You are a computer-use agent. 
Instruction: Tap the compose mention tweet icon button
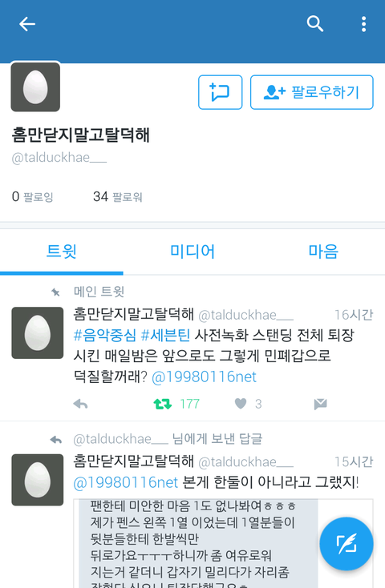[x=220, y=92]
